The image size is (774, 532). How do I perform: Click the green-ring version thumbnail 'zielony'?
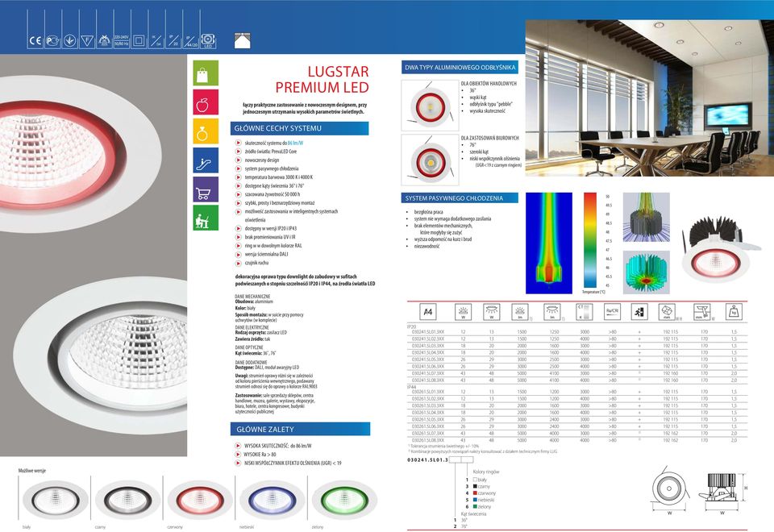click(x=344, y=501)
